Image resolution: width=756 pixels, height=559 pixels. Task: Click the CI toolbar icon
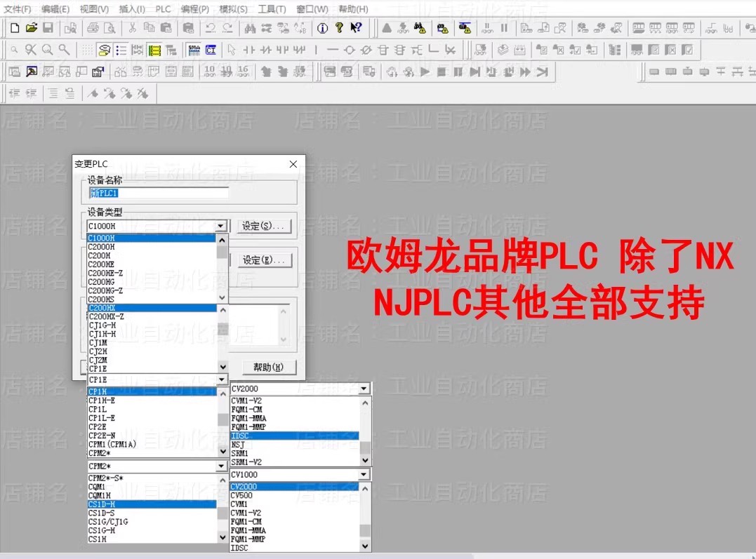[x=211, y=50]
